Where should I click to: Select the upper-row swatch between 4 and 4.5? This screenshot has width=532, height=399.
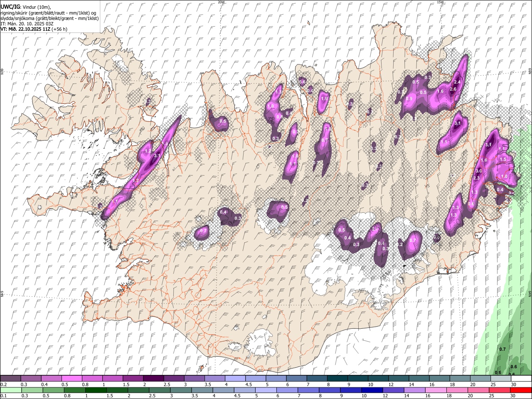click(x=235, y=379)
